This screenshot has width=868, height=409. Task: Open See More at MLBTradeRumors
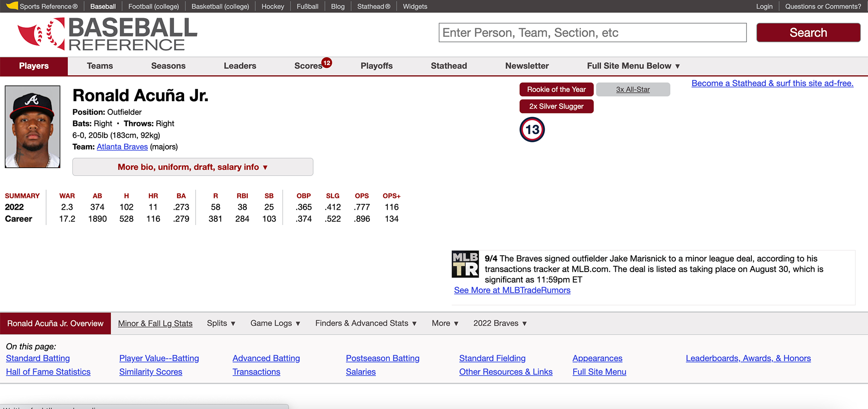coord(512,290)
